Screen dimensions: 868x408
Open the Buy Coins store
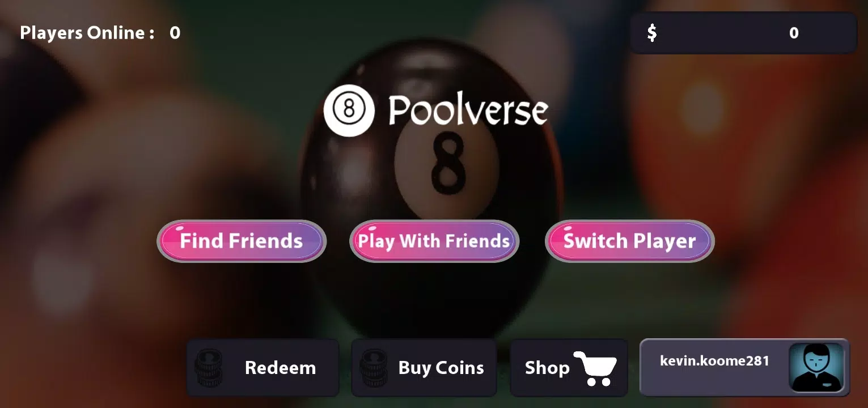tap(424, 368)
